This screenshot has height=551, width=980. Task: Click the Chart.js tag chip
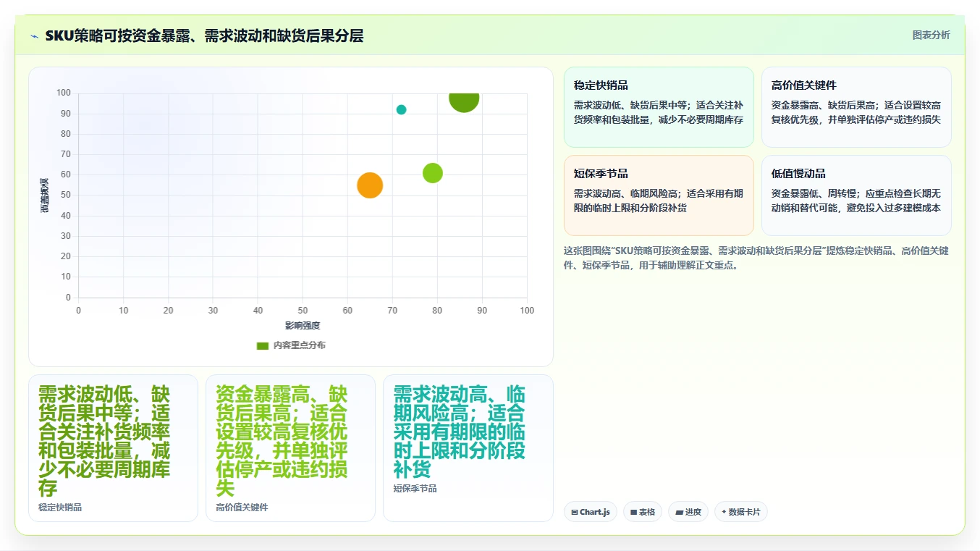(591, 512)
